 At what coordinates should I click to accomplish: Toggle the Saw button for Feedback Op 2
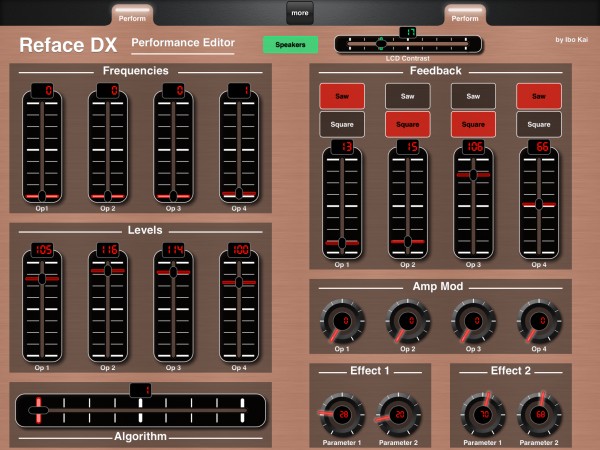point(408,96)
